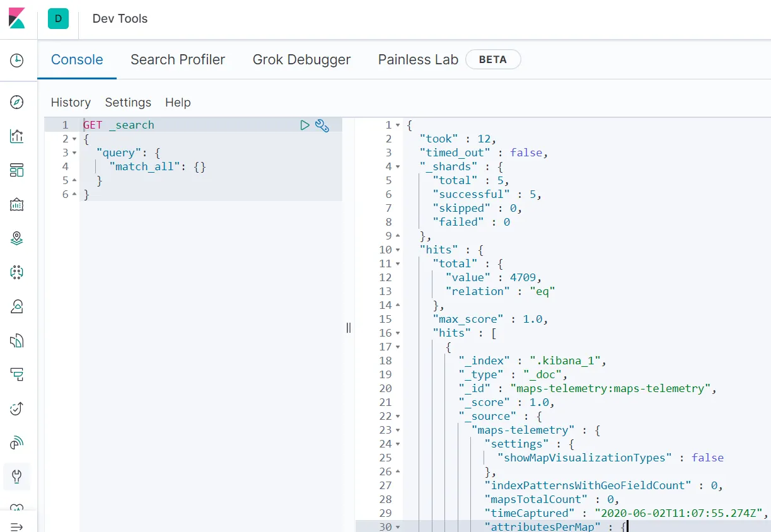Open the space selector avatar D

58,19
